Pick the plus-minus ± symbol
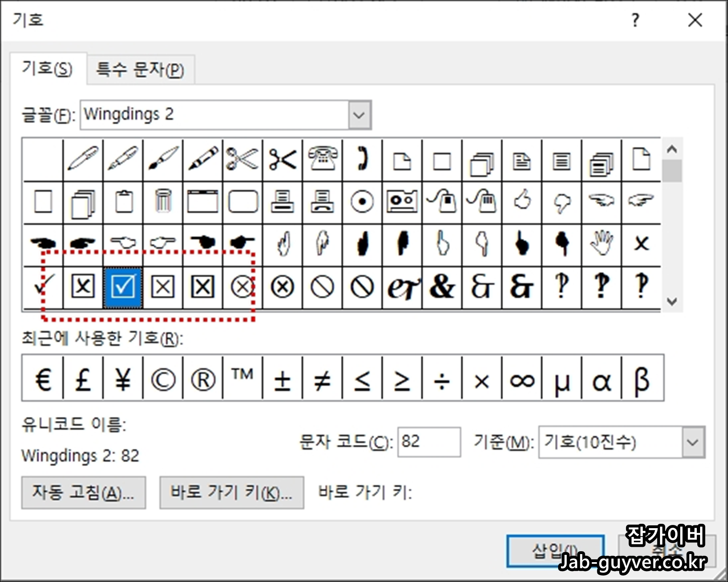728x582 pixels. pyautogui.click(x=282, y=378)
